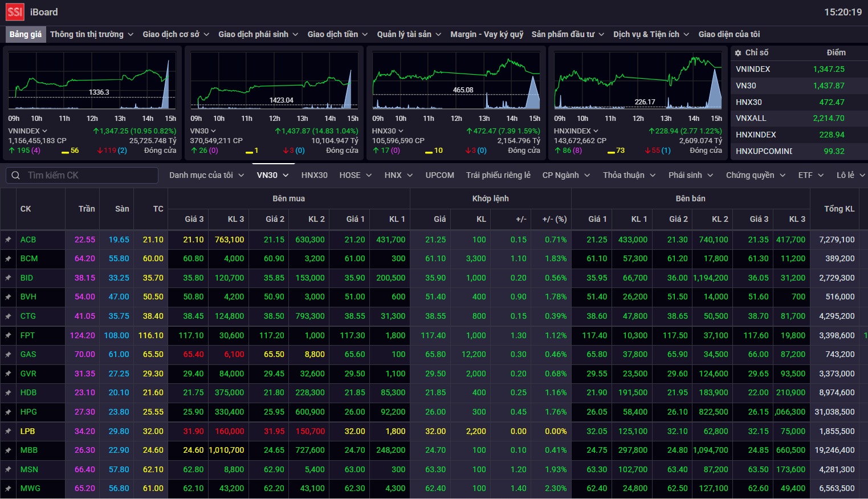Open VNINDEX chart selector dropdown
The width and height of the screenshot is (868, 499).
pyautogui.click(x=28, y=131)
